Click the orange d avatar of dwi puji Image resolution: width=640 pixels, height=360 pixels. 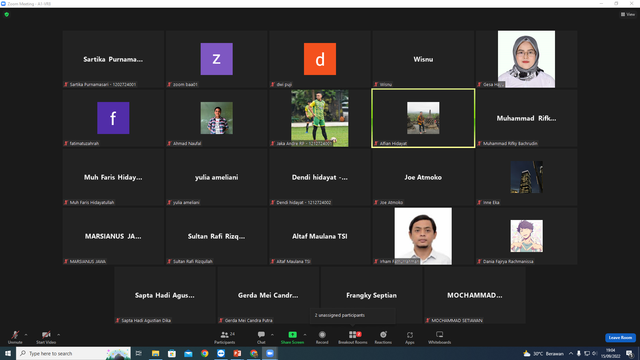click(320, 59)
